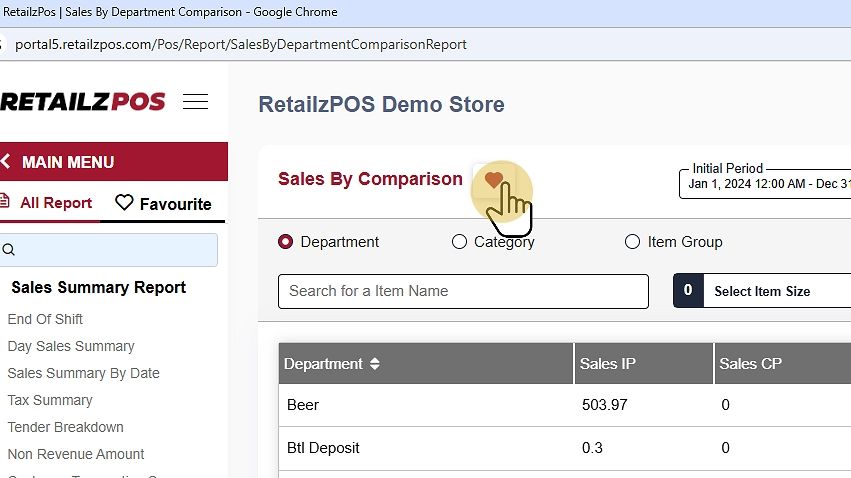Switch to the Favourite tab

(x=163, y=204)
